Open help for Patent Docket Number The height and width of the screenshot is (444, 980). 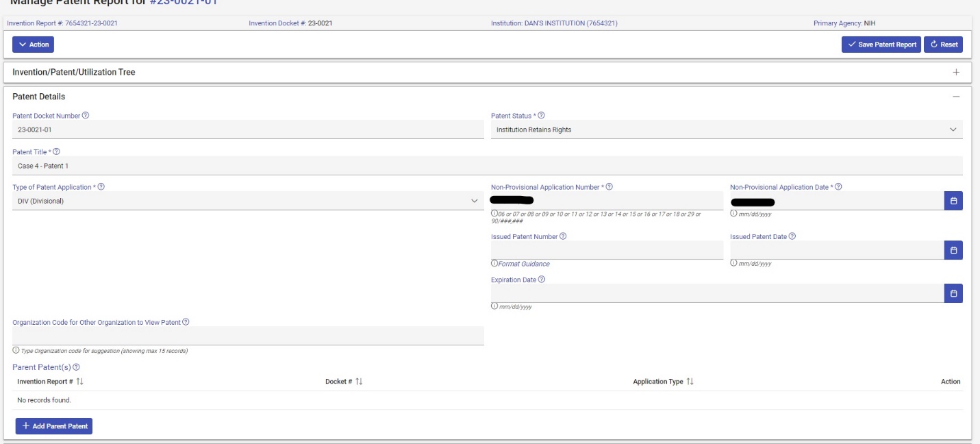(86, 116)
